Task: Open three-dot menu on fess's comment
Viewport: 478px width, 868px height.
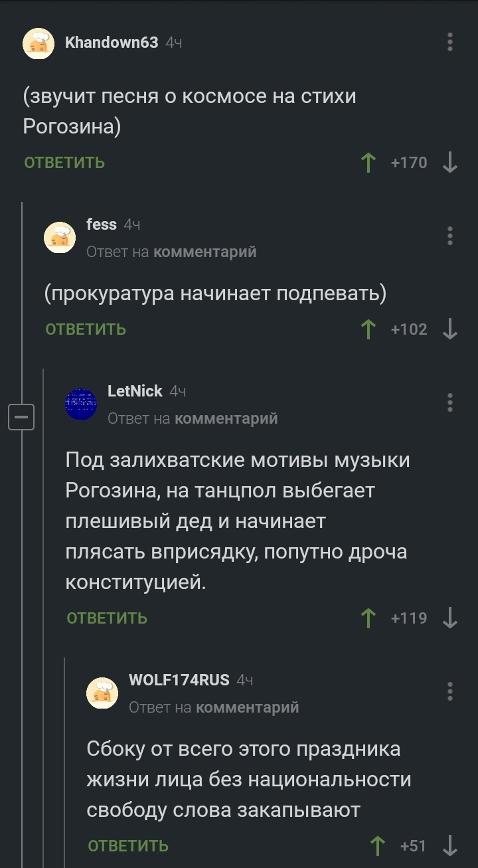Action: pyautogui.click(x=450, y=236)
